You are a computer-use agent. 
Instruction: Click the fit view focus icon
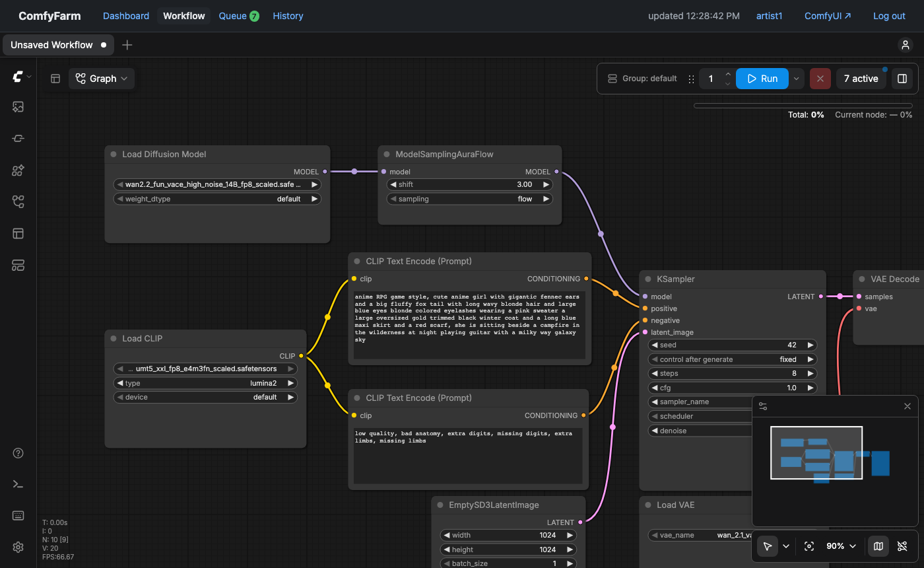coord(809,546)
